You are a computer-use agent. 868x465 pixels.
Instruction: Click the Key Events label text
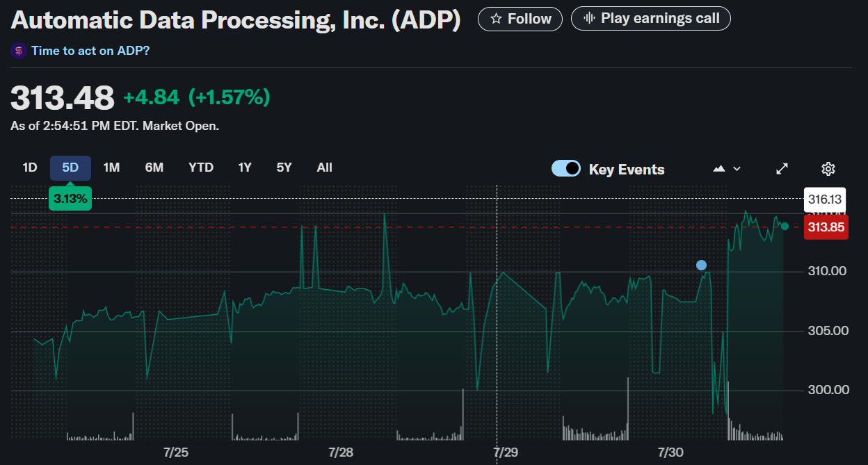point(627,169)
